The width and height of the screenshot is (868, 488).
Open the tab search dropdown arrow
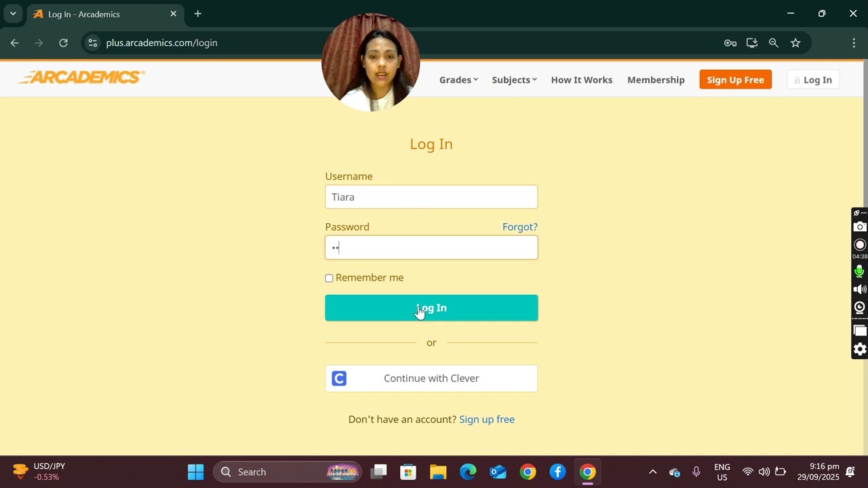pos(12,14)
